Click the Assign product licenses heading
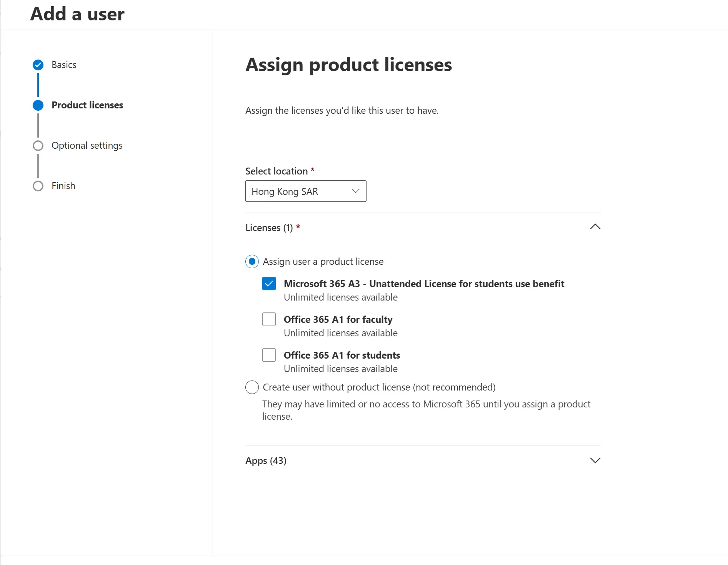Screen dimensions: 728x565 pos(348,65)
